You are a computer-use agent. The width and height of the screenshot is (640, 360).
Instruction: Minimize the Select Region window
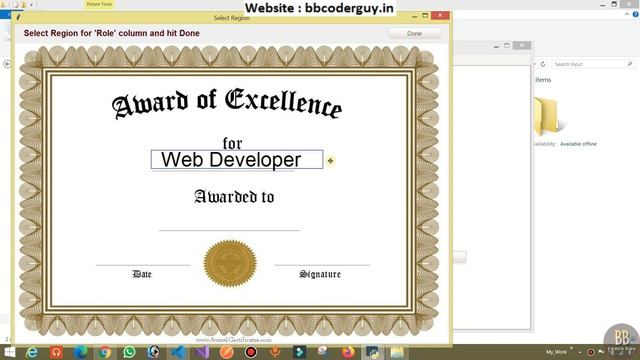tap(415, 16)
